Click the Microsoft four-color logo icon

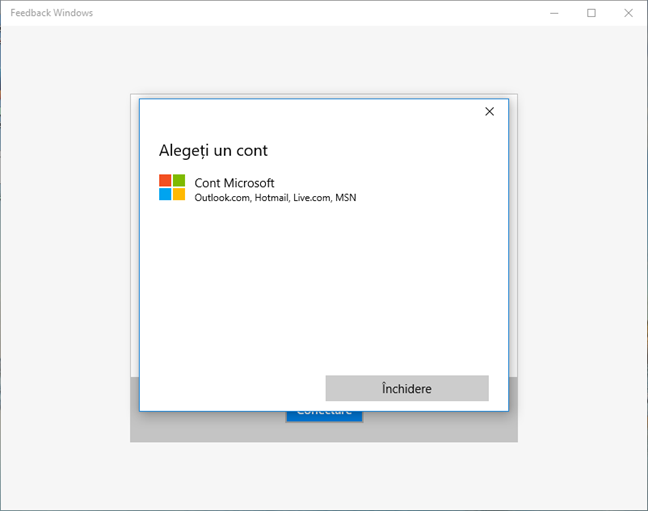[172, 187]
